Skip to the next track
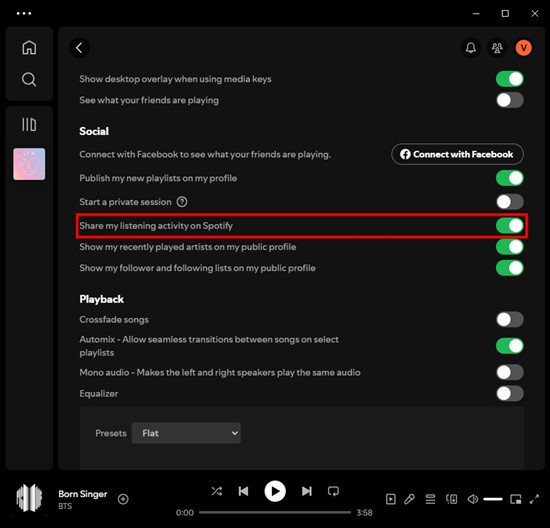 (x=307, y=491)
